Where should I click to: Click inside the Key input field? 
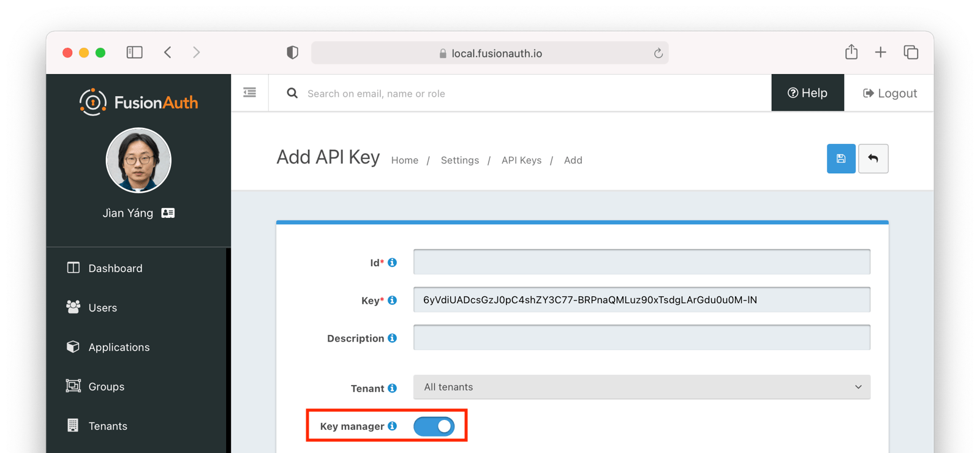pos(642,300)
